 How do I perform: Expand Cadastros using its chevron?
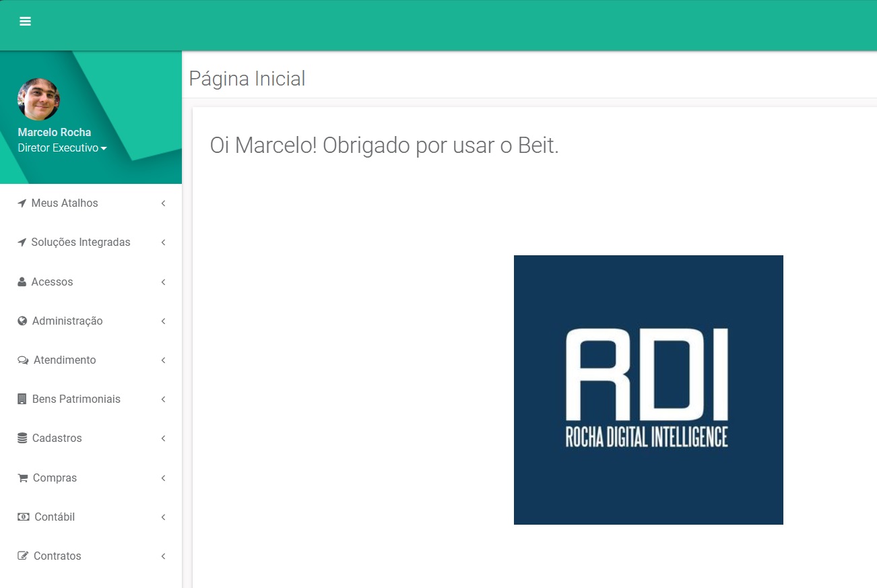163,438
